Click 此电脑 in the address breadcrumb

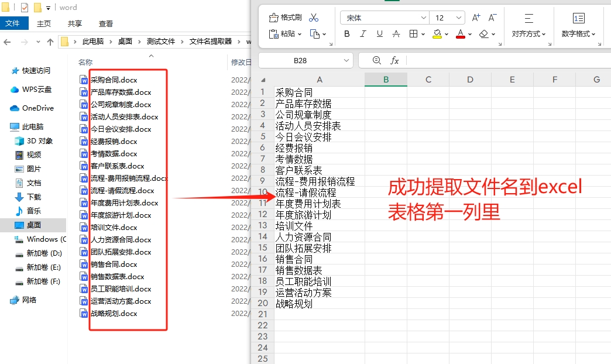[x=92, y=42]
